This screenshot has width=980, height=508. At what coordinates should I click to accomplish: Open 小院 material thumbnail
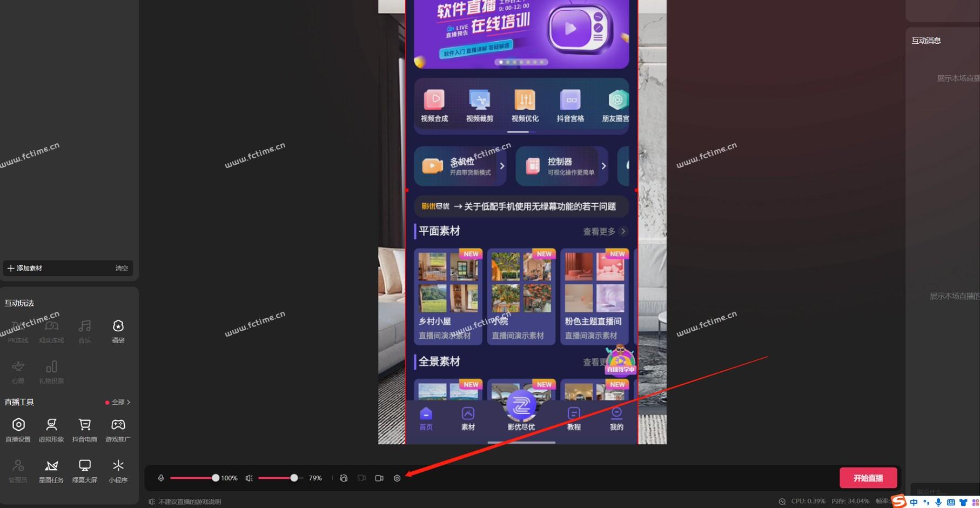point(521,296)
